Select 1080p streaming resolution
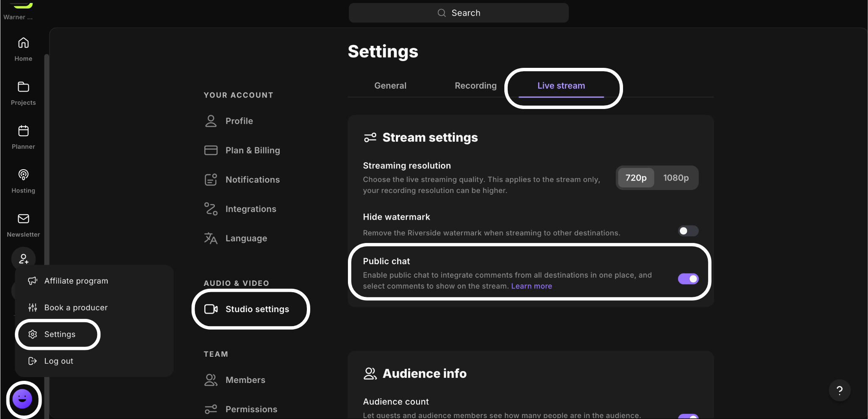 [x=676, y=178]
